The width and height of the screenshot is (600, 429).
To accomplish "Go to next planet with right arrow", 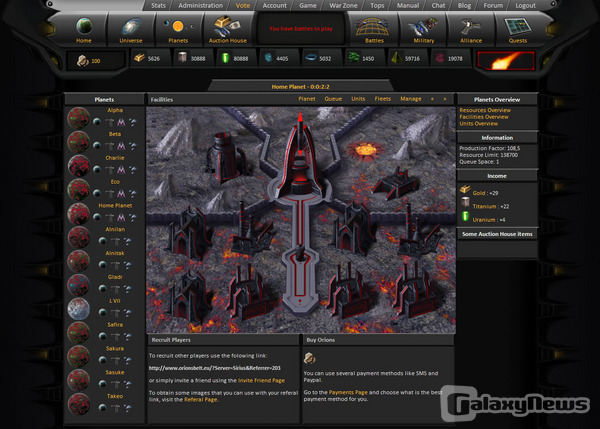I will click(444, 100).
